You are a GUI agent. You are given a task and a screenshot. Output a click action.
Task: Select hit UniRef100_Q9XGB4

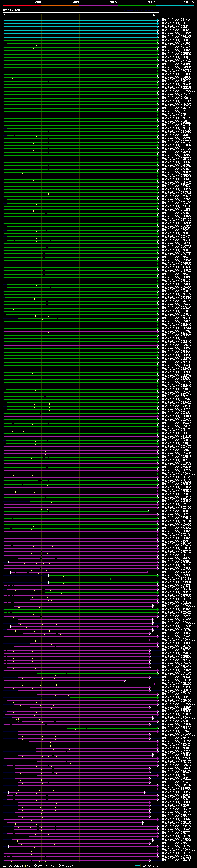[x=176, y=413]
